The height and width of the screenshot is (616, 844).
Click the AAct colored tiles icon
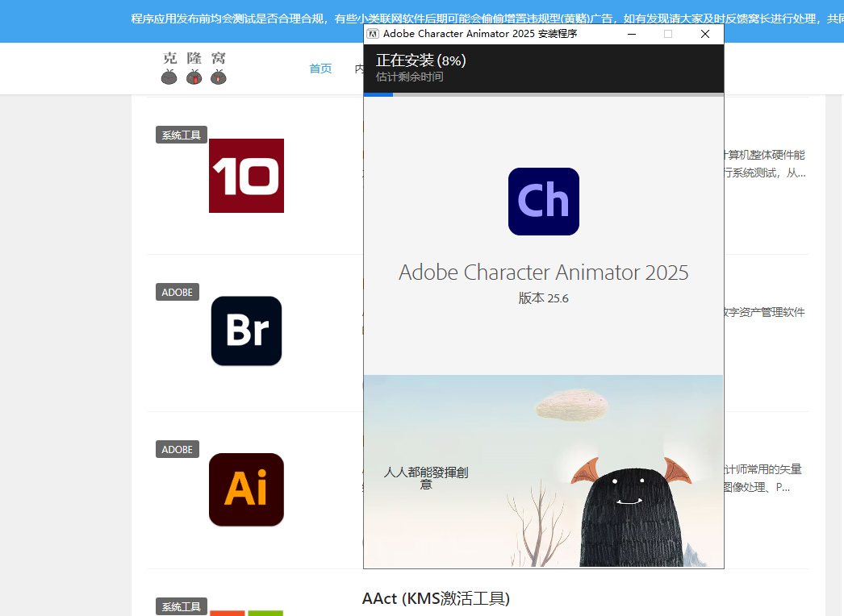point(246,612)
